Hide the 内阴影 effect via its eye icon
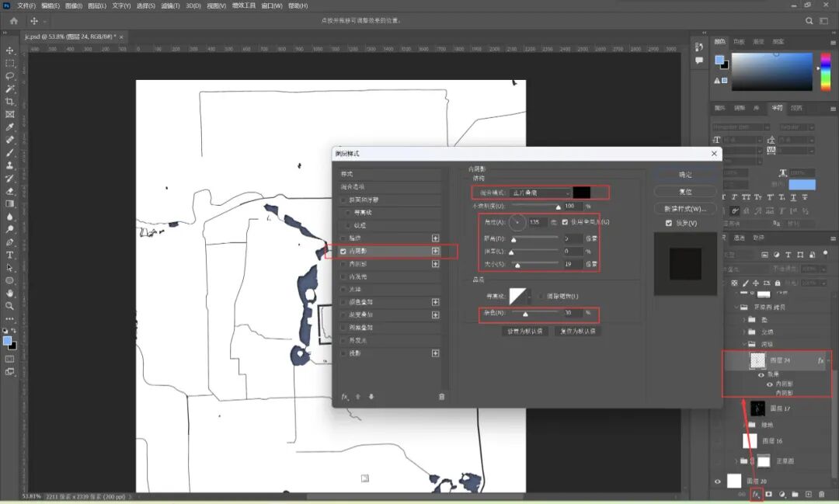Screen dimensions: 839x504 pyautogui.click(x=769, y=384)
